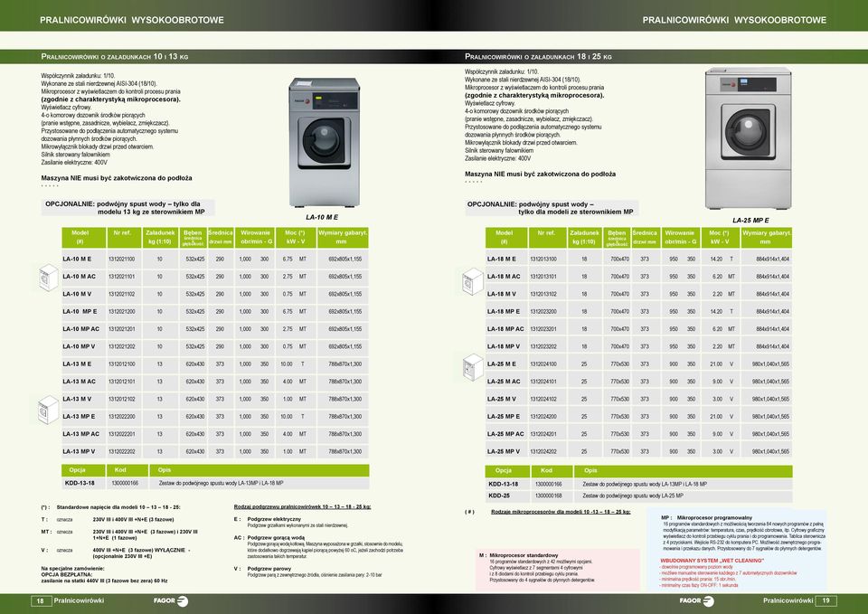Viewport: 868px width, 614px height.
Task: Click option code KDD-25
Action: [499, 496]
